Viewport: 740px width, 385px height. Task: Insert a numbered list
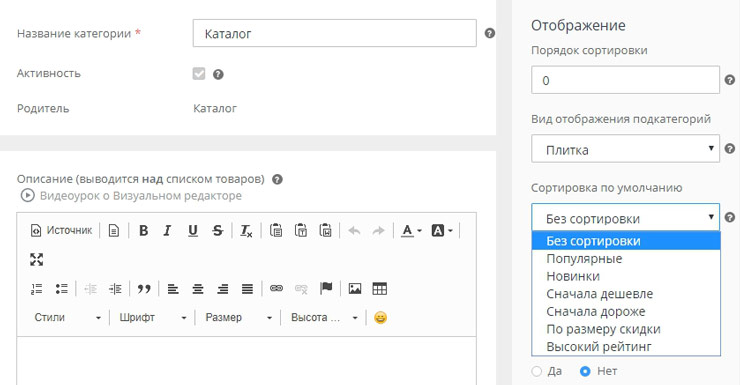click(36, 288)
